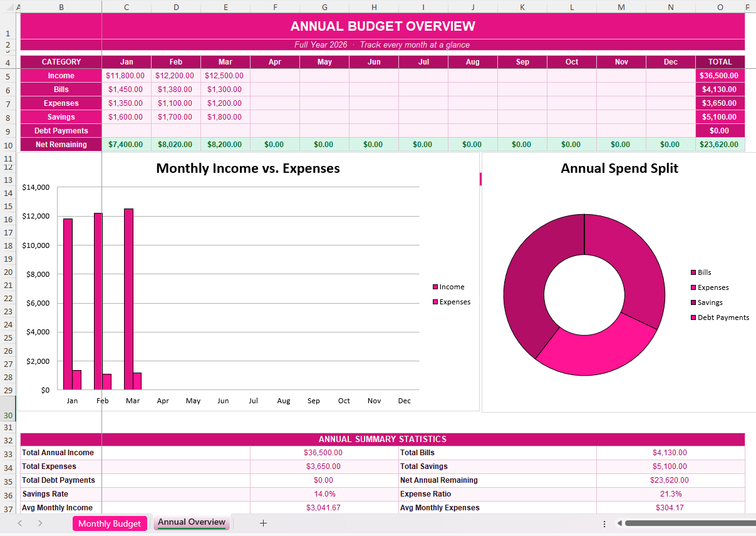Click the Apr net remaining cell $0.00
The image size is (756, 536).
(x=275, y=145)
